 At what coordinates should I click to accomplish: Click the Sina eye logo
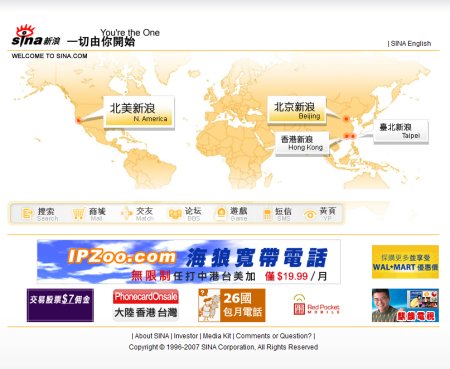tap(36, 35)
